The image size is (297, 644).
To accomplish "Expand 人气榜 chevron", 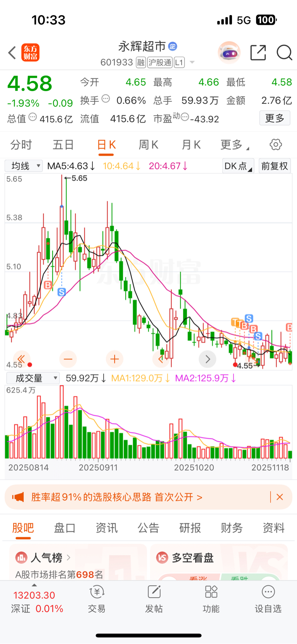I will [69, 558].
